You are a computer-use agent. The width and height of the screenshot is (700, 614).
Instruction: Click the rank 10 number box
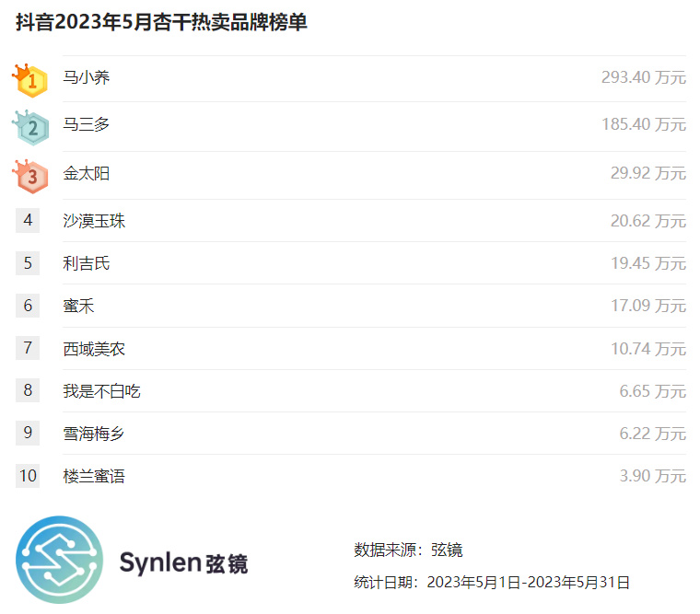tap(28, 476)
